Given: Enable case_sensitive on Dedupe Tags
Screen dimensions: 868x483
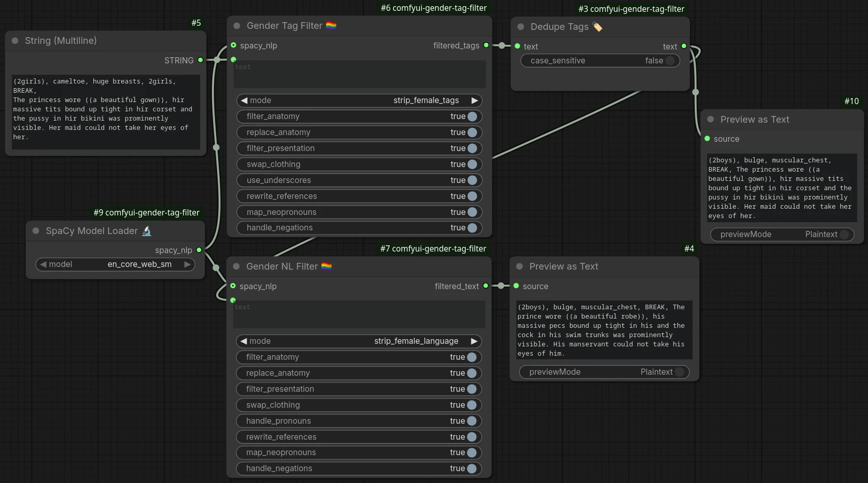Looking at the screenshot, I should [x=672, y=60].
